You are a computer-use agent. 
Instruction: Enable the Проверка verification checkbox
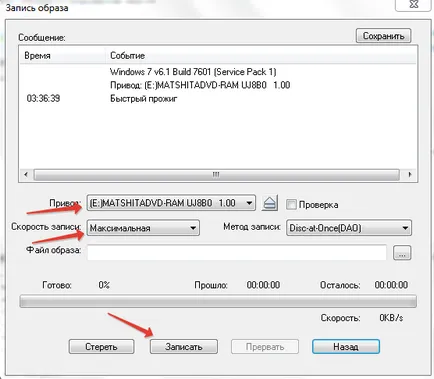point(291,204)
